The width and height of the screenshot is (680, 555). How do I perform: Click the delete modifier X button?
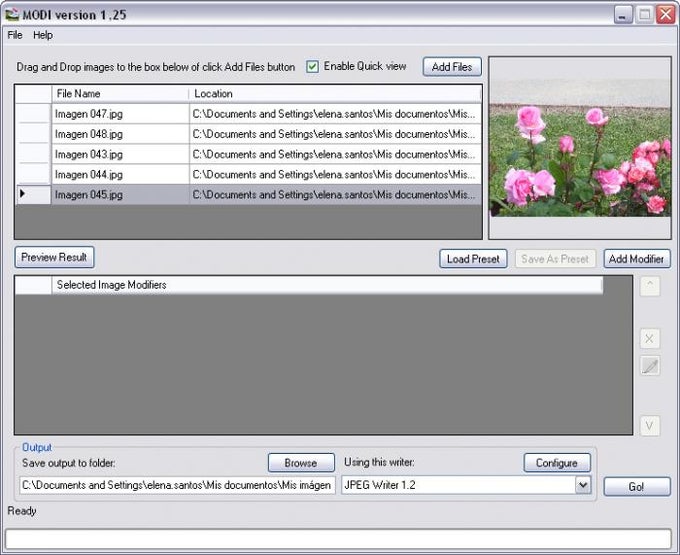click(x=650, y=339)
